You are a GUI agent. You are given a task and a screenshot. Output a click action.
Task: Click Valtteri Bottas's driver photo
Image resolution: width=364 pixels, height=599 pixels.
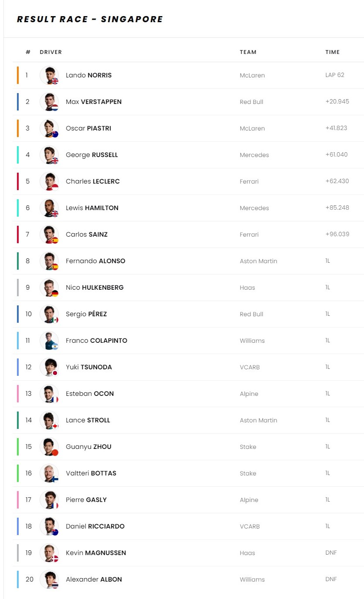pos(49,473)
